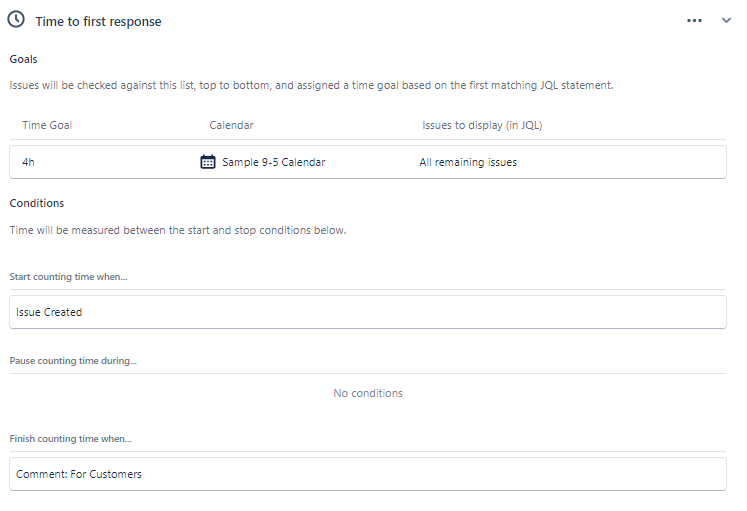
Task: Click the All remaining issues JQL text
Action: point(468,162)
